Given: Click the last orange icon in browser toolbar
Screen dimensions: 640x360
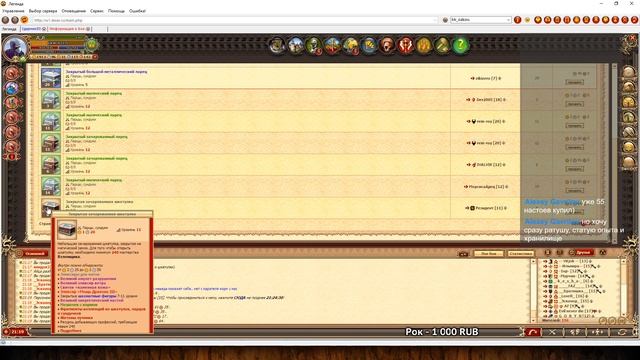Looking at the screenshot, I should coord(635,20).
